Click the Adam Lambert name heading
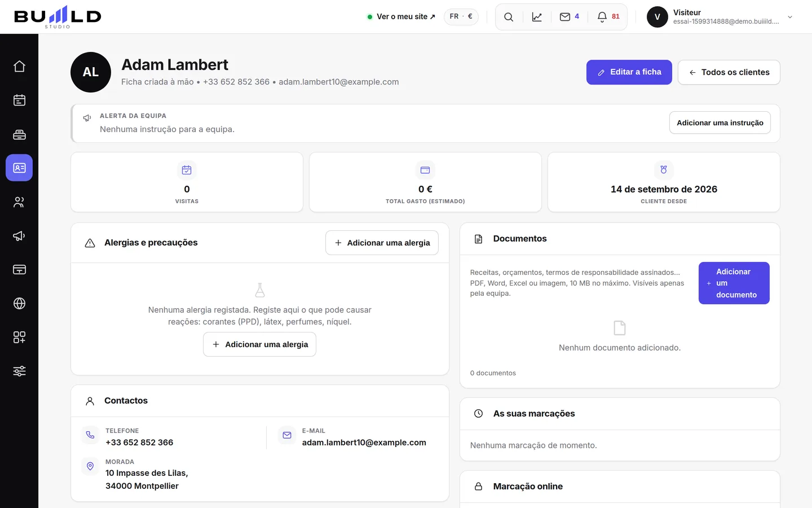 (x=175, y=65)
